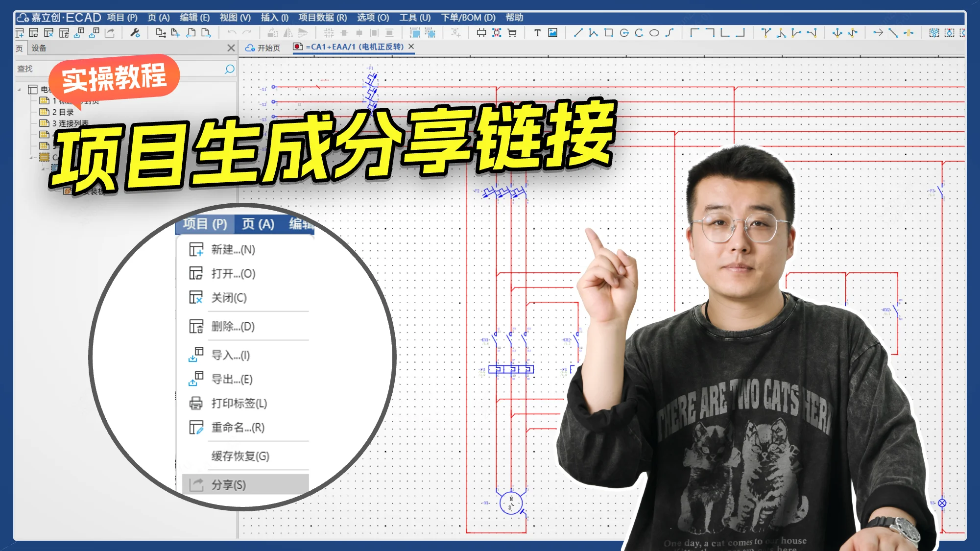980x551 pixels.
Task: Click the export project toolbar icon
Action: click(94, 33)
